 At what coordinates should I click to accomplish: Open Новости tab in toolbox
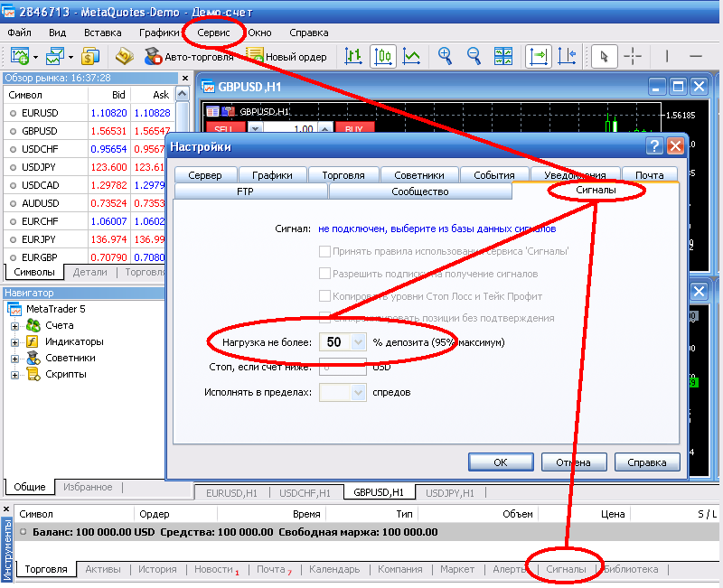pos(213,569)
